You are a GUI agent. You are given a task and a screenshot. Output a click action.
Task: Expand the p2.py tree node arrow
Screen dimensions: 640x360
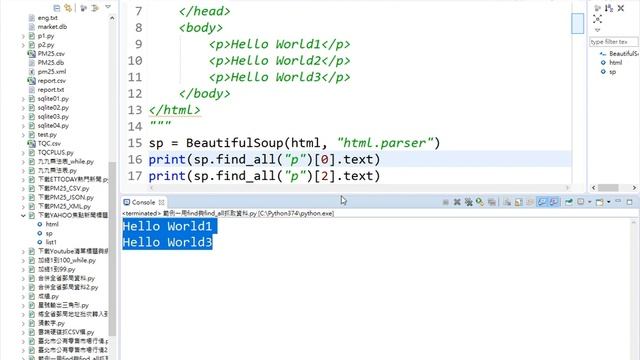pos(23,45)
